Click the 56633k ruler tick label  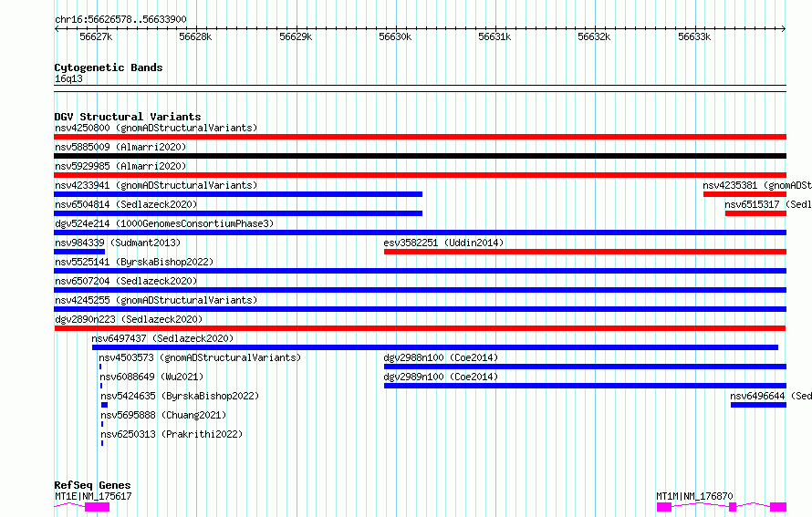694,36
